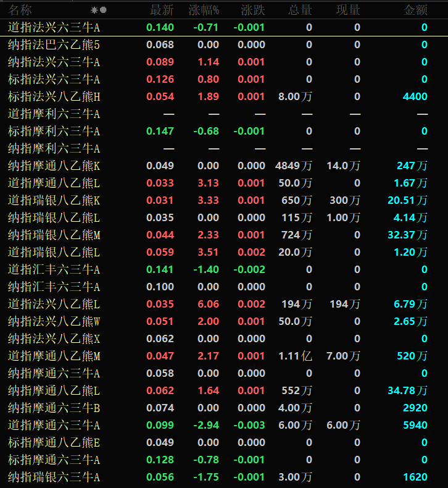Select row 道指摩利六三牛A
This screenshot has width=448, height=488.
[x=224, y=114]
